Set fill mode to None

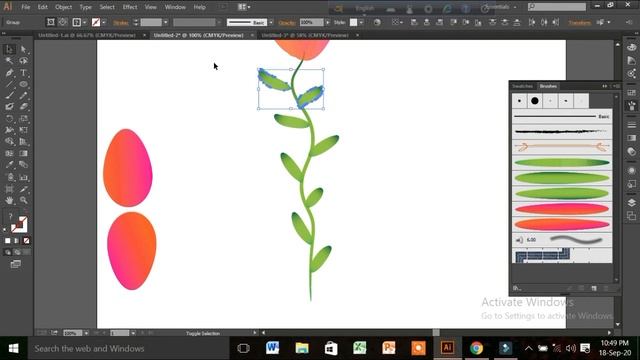coord(26,241)
